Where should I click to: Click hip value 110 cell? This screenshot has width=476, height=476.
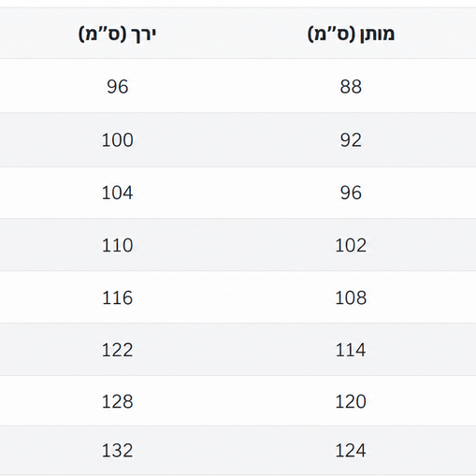117,245
